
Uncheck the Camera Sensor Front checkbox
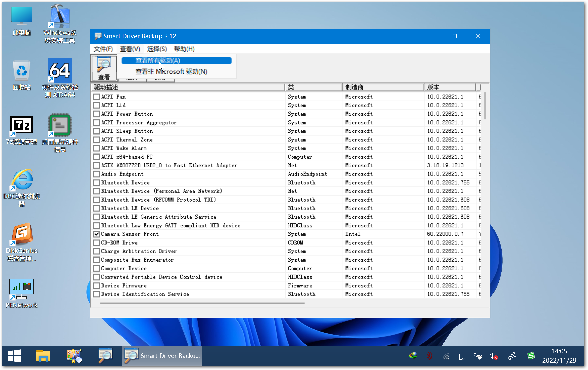tap(97, 234)
